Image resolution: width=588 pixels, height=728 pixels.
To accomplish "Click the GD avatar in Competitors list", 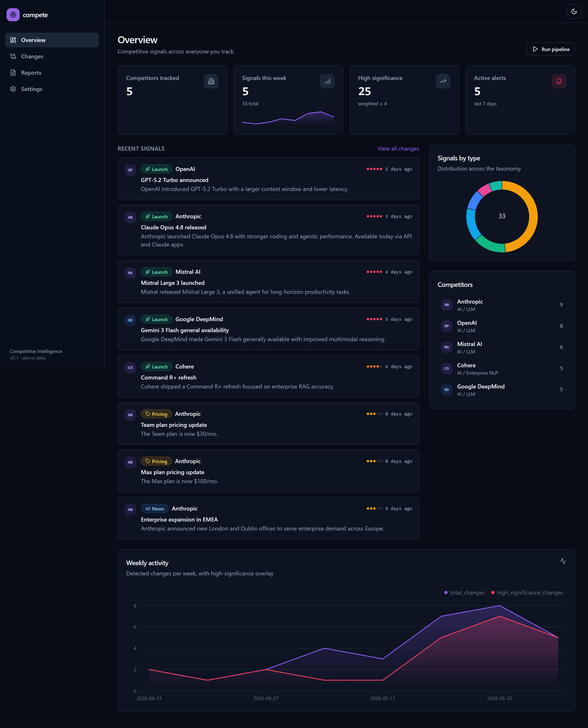I will 447,390.
